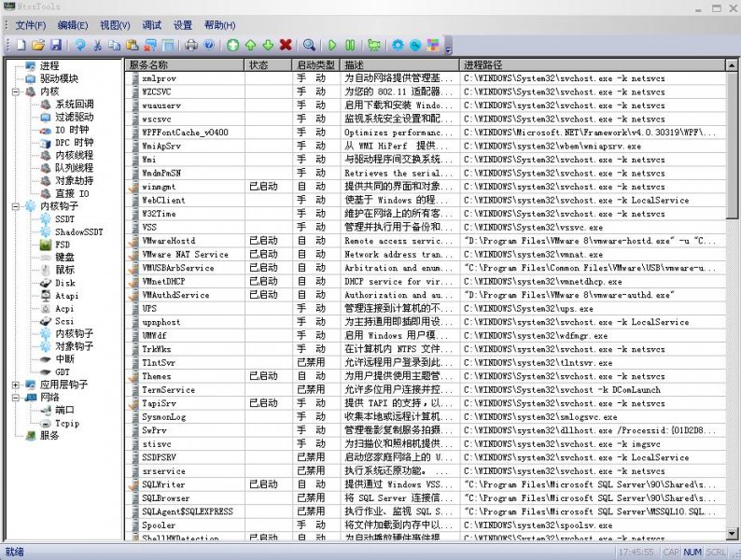Click the green down arrow icon
The width and height of the screenshot is (741, 560).
coord(268,46)
